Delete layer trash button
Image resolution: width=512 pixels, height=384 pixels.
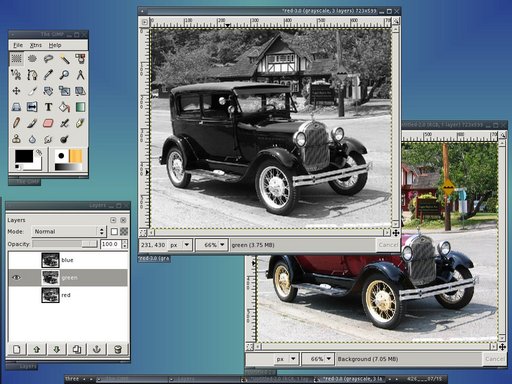117,349
